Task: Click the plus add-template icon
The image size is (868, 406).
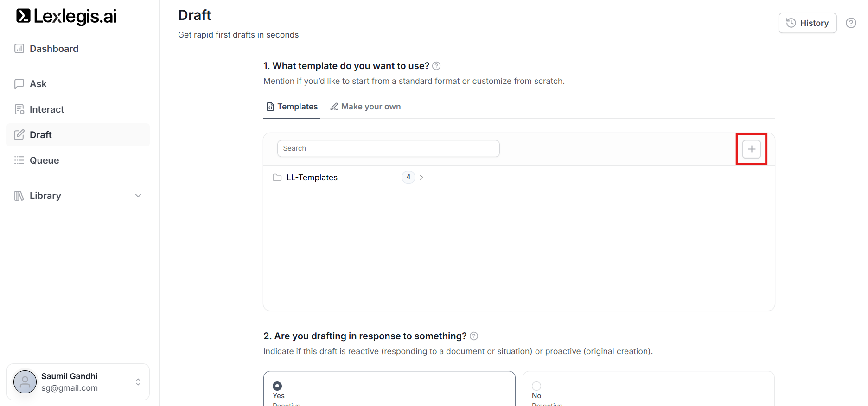Action: tap(752, 149)
